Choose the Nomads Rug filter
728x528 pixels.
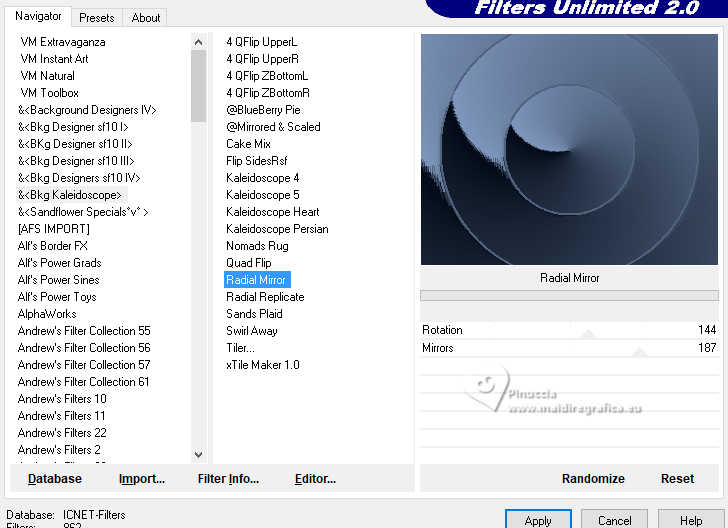(x=257, y=246)
